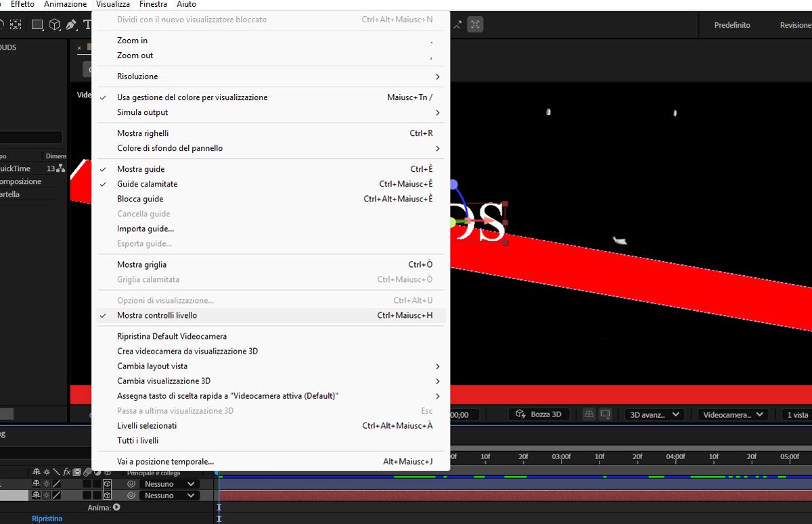Select the Orbit Camera tool cube icon
Viewport: 812px width, 524px height.
point(54,25)
